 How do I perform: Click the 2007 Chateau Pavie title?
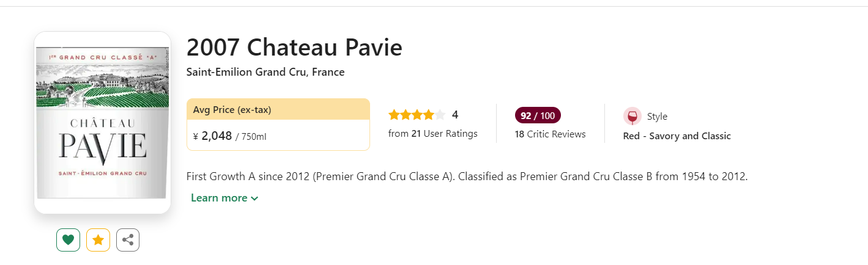click(x=294, y=47)
